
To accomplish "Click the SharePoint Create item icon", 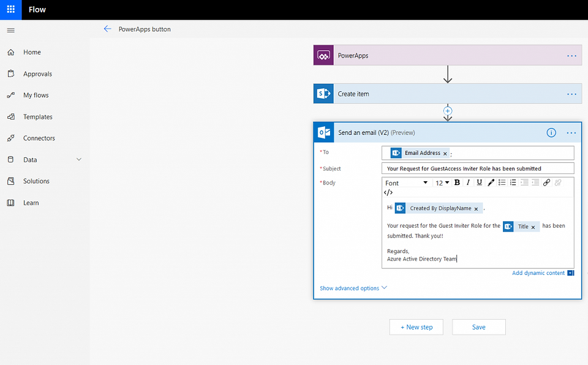I will 323,94.
